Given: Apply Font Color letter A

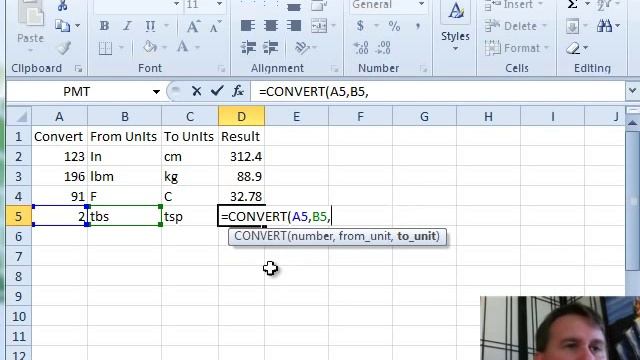Looking at the screenshot, I should (182, 47).
